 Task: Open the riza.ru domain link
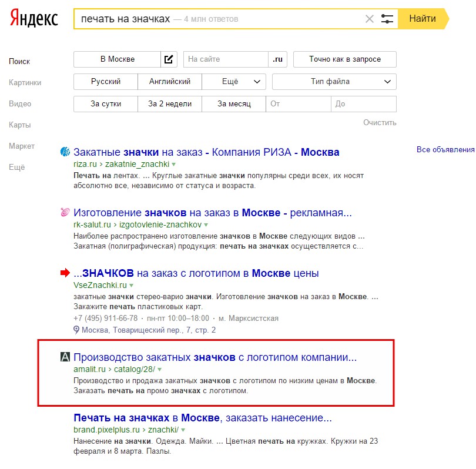tap(85, 164)
